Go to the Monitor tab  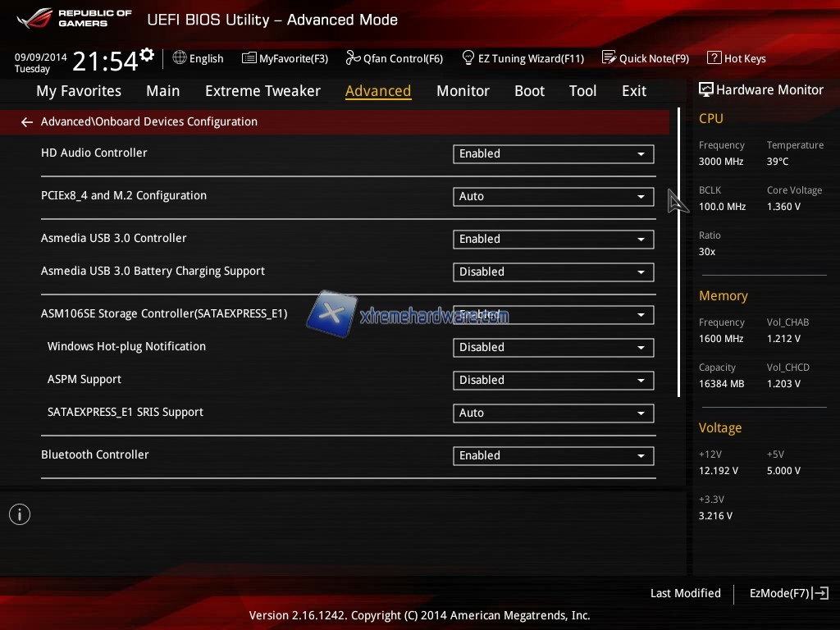coord(463,91)
